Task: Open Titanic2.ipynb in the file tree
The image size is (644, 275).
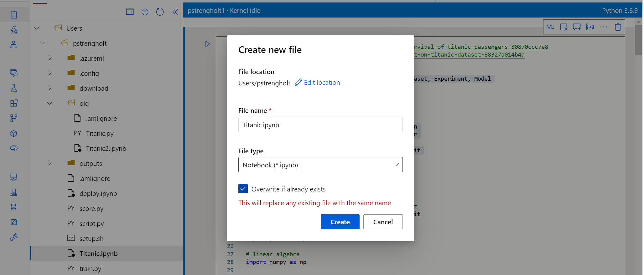Action: (x=106, y=149)
